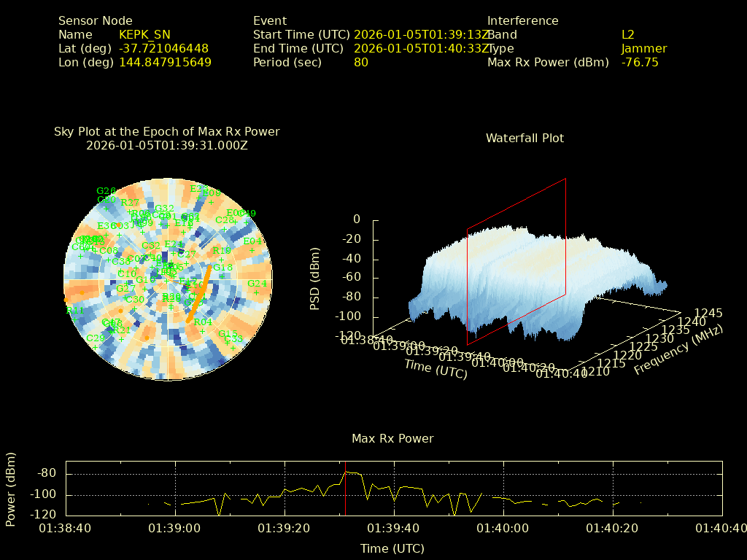Click the event Start Time value
This screenshot has height=560, width=747.
[422, 35]
